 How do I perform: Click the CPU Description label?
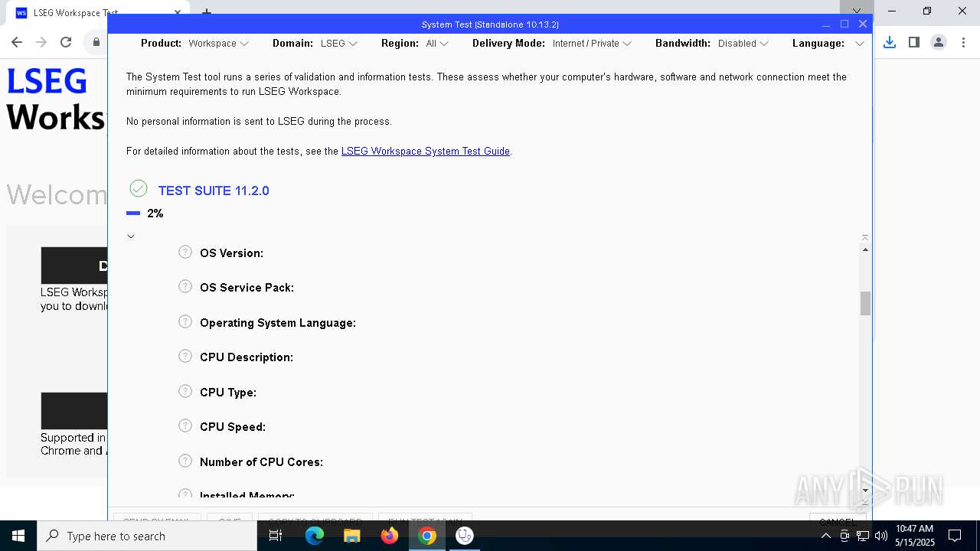pyautogui.click(x=247, y=357)
